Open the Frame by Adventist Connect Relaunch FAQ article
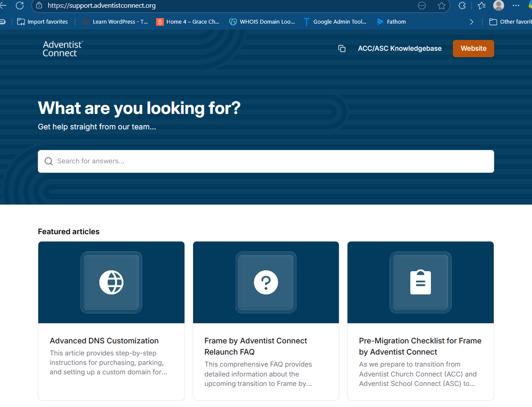This screenshot has width=532, height=407. click(x=255, y=346)
